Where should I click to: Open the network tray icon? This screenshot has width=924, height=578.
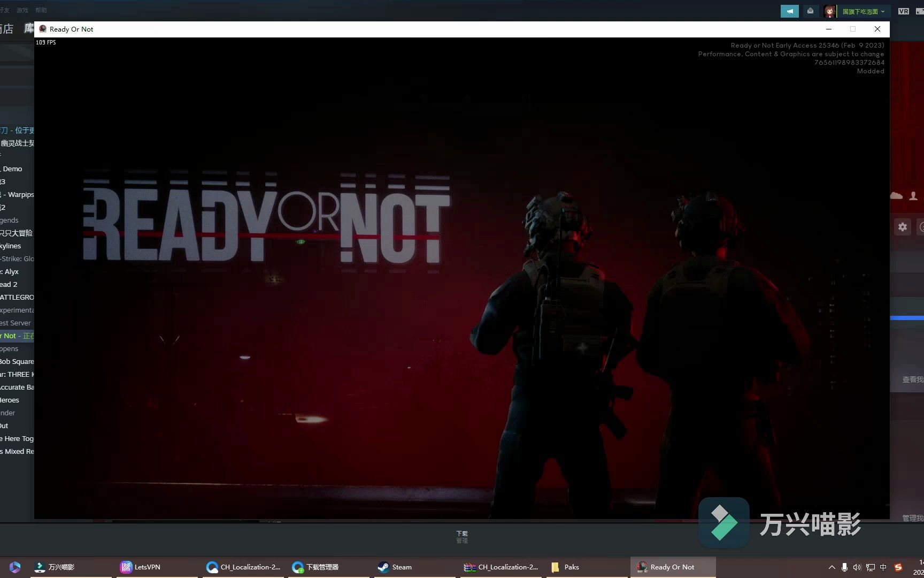click(871, 567)
